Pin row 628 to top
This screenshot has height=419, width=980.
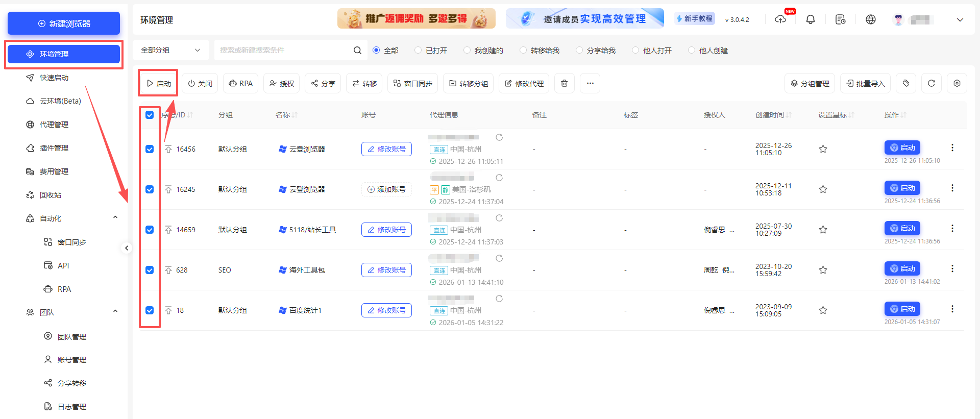[168, 270]
